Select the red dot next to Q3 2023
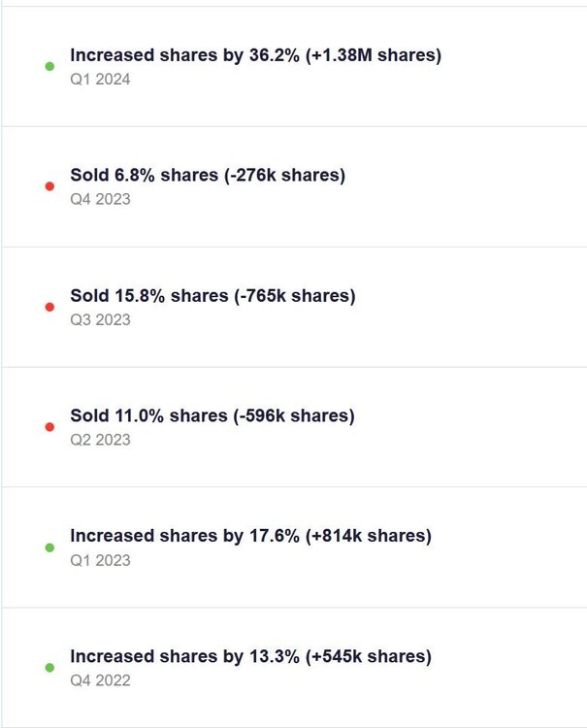The image size is (587, 728). pyautogui.click(x=49, y=307)
